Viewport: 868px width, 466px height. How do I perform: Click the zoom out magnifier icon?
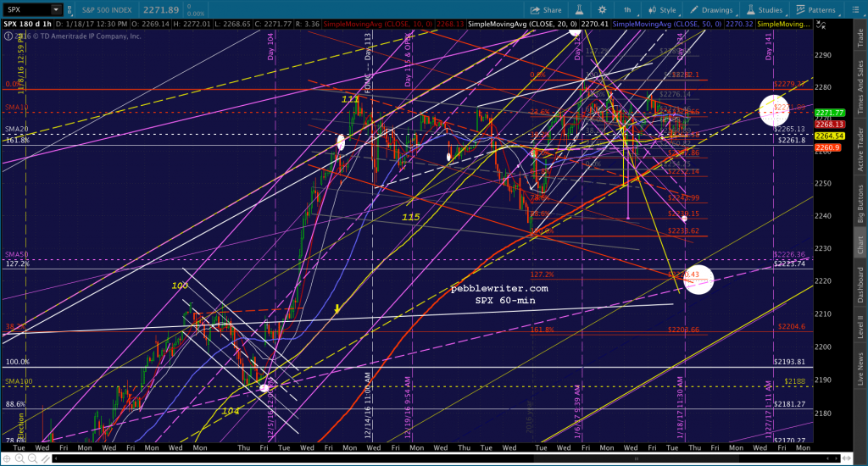coord(32,459)
